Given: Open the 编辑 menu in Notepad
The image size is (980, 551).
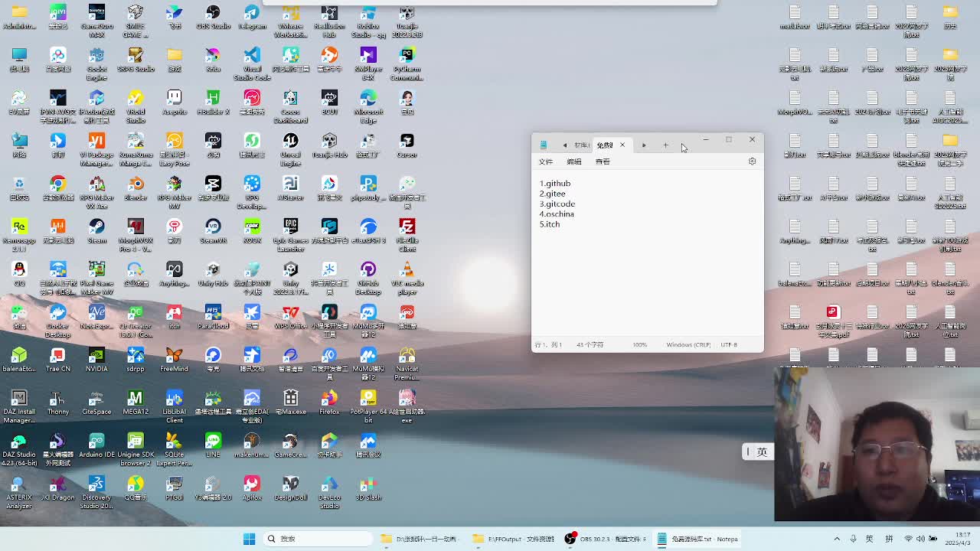Looking at the screenshot, I should (574, 161).
